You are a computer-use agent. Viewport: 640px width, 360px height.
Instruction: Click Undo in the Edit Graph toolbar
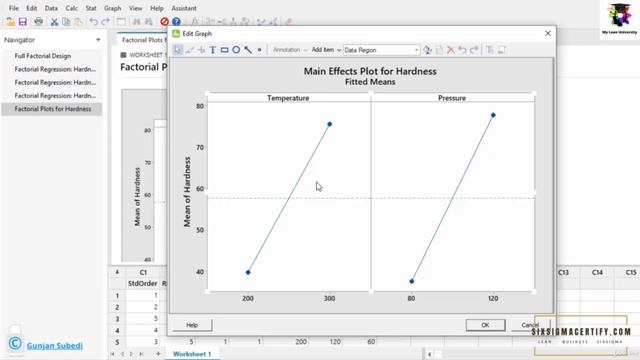(x=462, y=50)
